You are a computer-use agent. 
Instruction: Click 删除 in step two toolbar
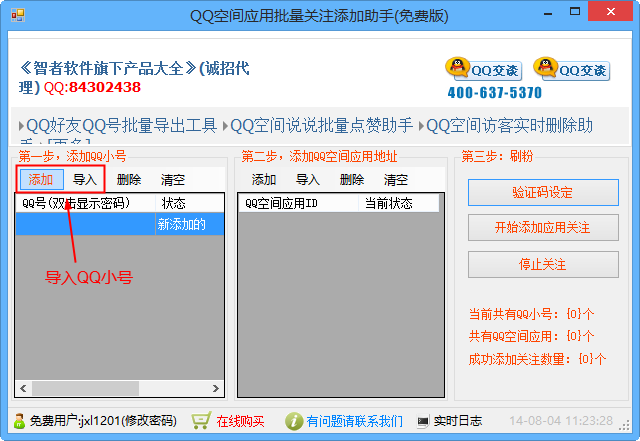point(352,180)
